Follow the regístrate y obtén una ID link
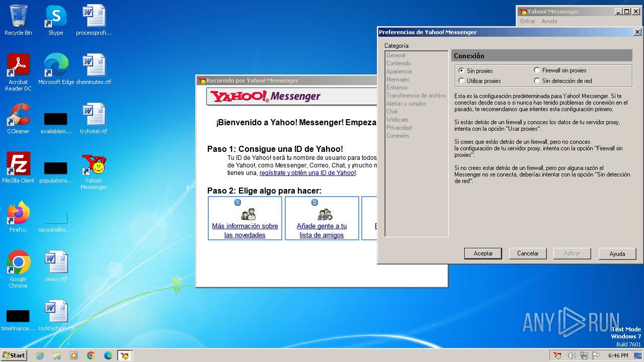 tap(307, 173)
